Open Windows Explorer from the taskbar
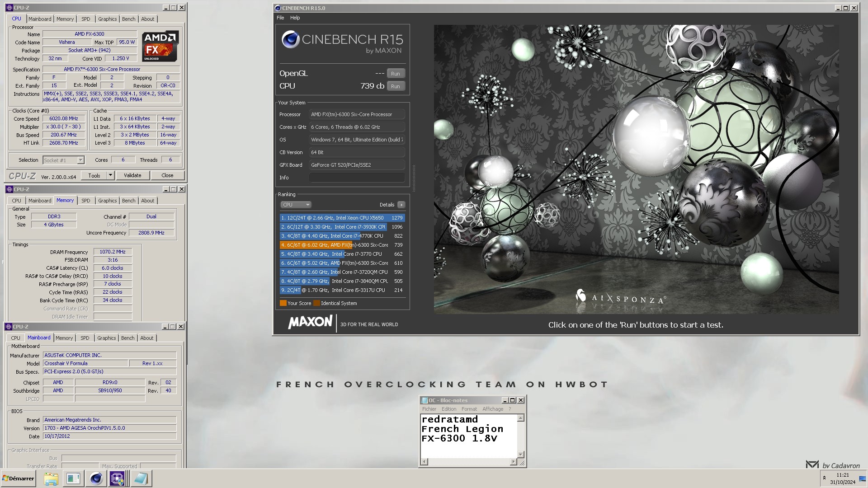The height and width of the screenshot is (488, 868). pyautogui.click(x=51, y=479)
